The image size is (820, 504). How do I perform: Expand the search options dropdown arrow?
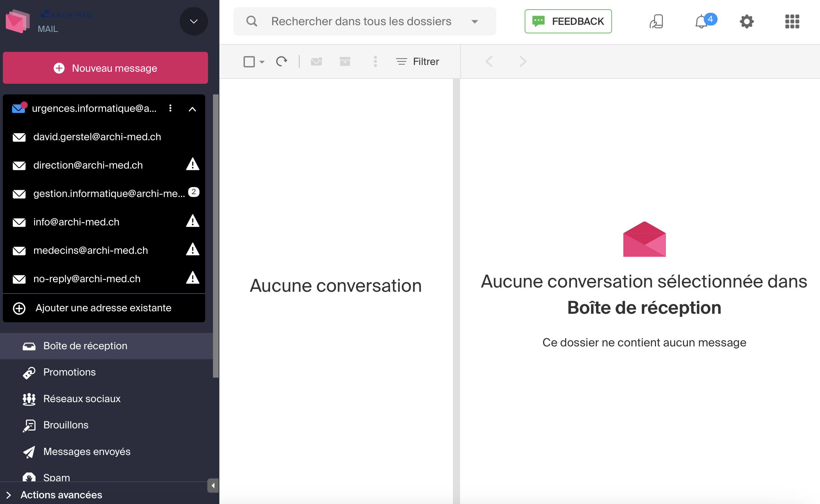coord(475,22)
